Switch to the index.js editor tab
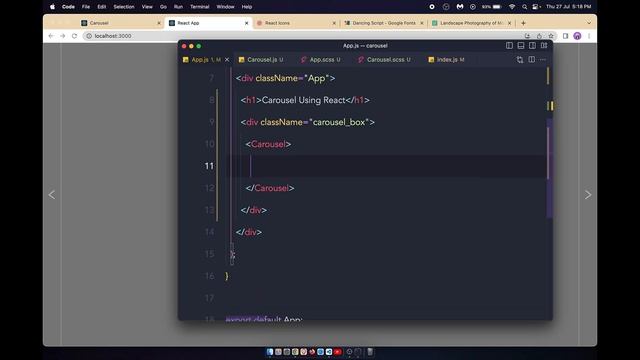The width and height of the screenshot is (640, 360). 447,60
